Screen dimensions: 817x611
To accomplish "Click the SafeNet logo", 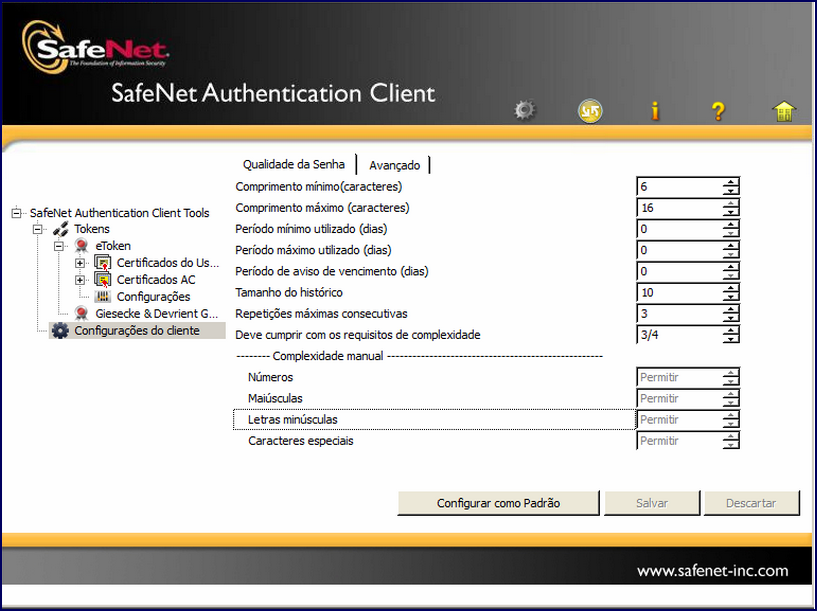I will coord(95,48).
